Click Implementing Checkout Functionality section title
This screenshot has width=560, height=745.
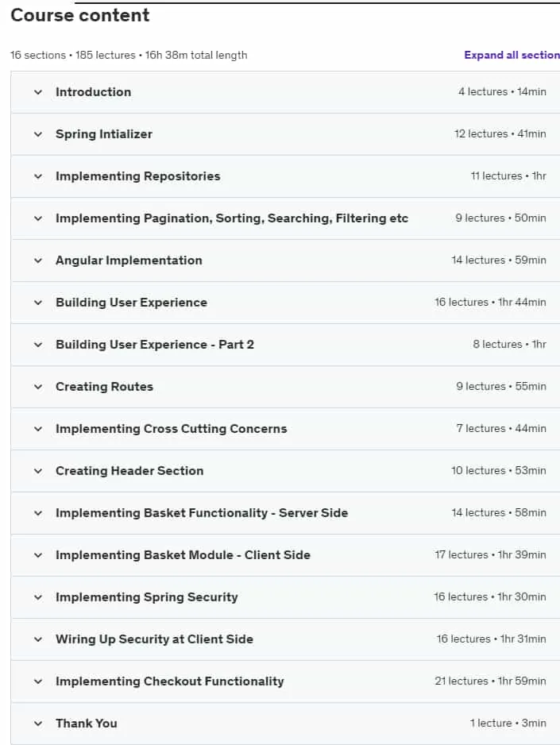(169, 681)
